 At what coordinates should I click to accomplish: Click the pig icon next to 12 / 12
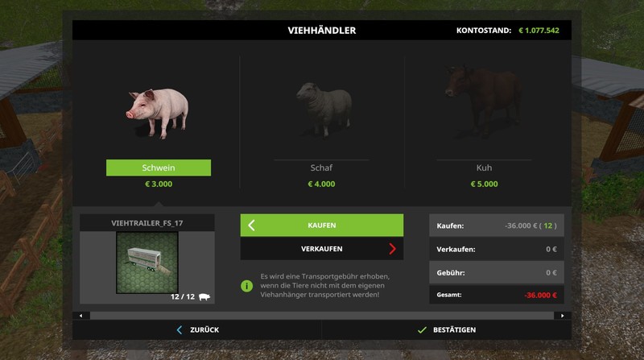pos(204,296)
